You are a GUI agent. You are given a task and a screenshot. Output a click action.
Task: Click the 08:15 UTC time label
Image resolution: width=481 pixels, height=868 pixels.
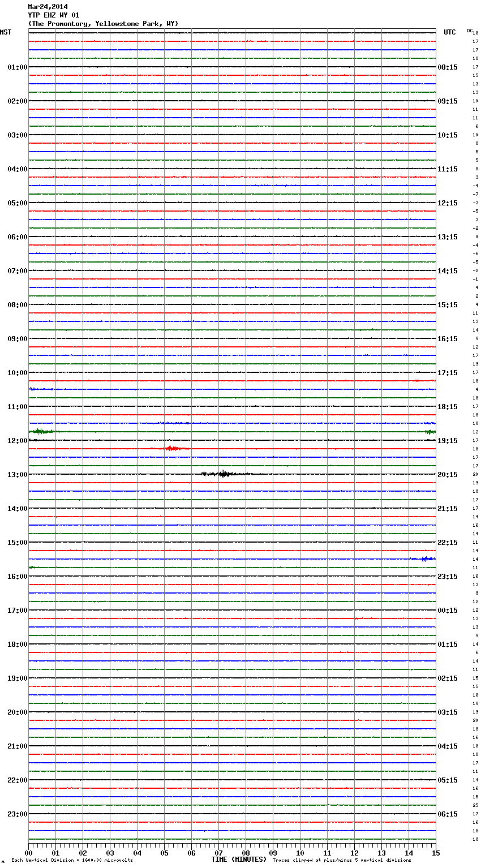pyautogui.click(x=448, y=67)
